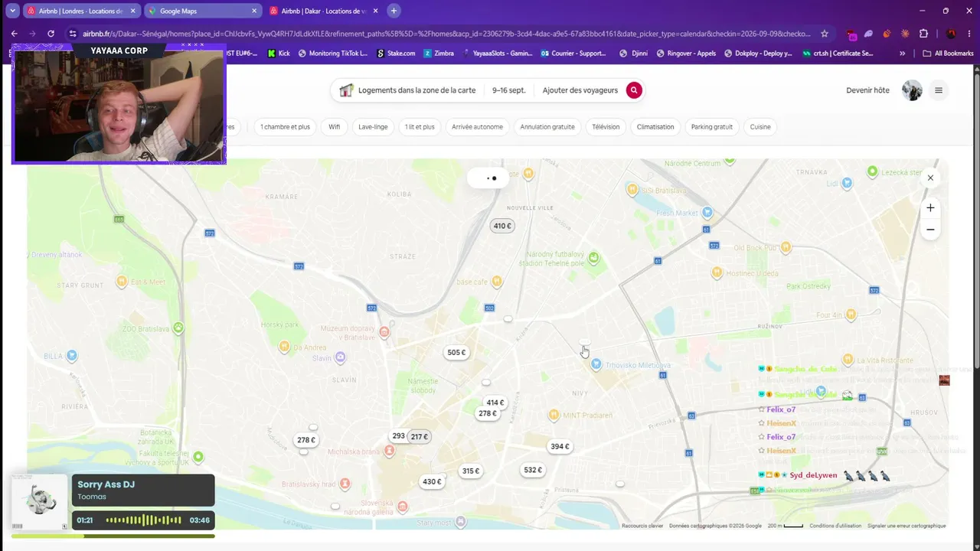Close the Airbnb Londres tab
This screenshot has height=551, width=980.
[x=132, y=11]
